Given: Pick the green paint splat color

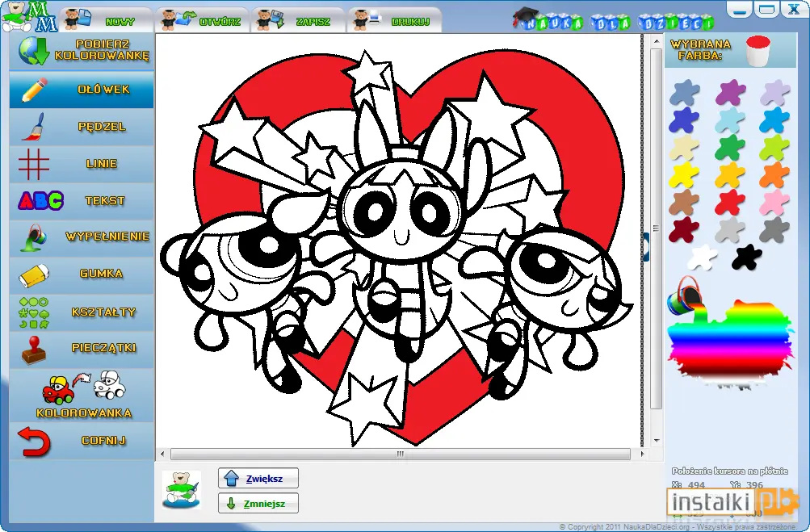Looking at the screenshot, I should tap(729, 148).
